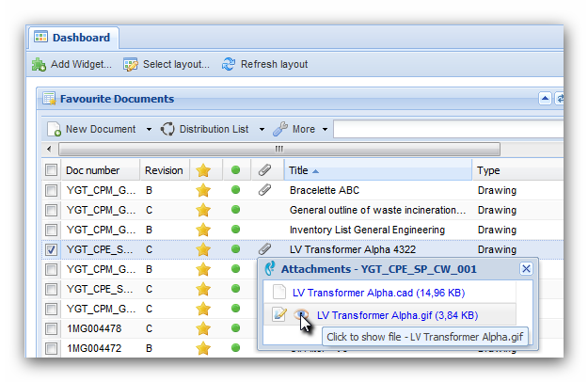Expand the Distribution List dropdown arrow
This screenshot has height=382, width=588.
262,130
